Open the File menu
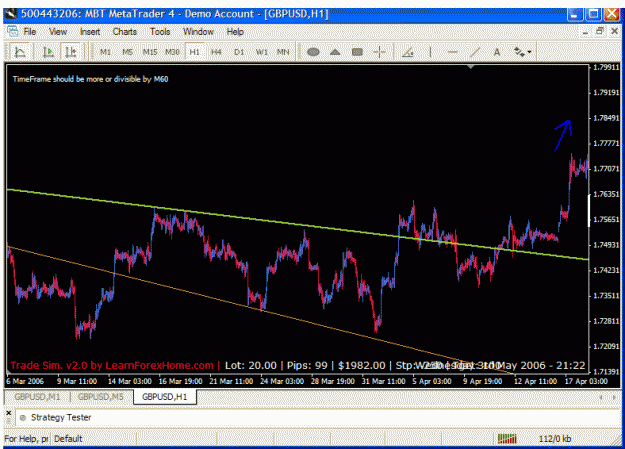The image size is (625, 449). click(29, 32)
